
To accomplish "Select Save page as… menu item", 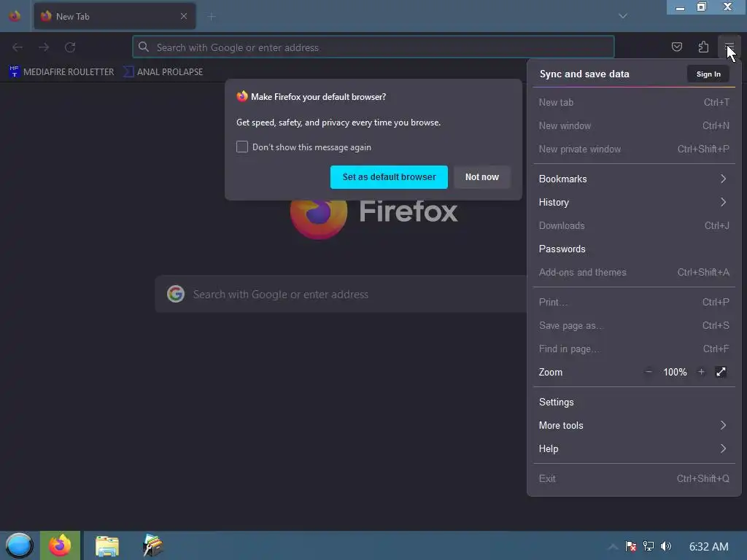I will [x=634, y=326].
